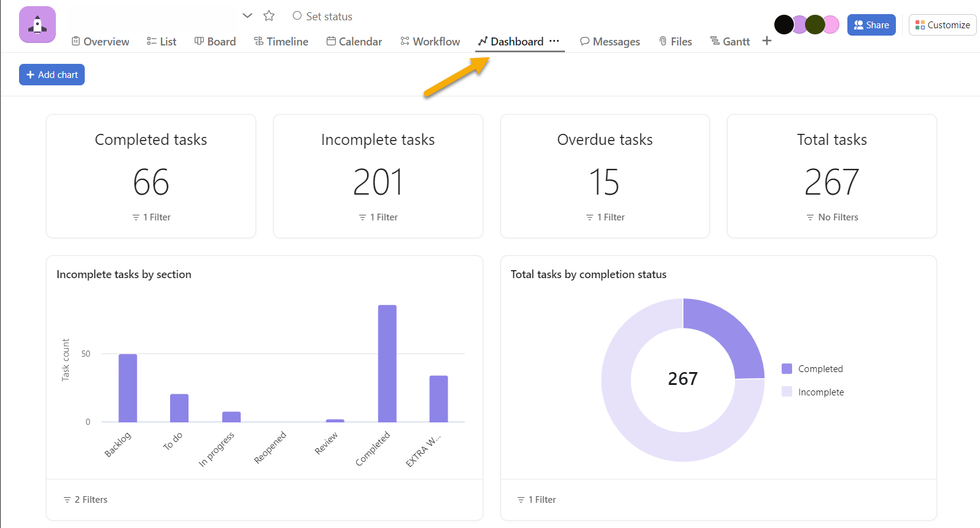The width and height of the screenshot is (980, 528).
Task: Open filter on Completed tasks card
Action: 152,217
